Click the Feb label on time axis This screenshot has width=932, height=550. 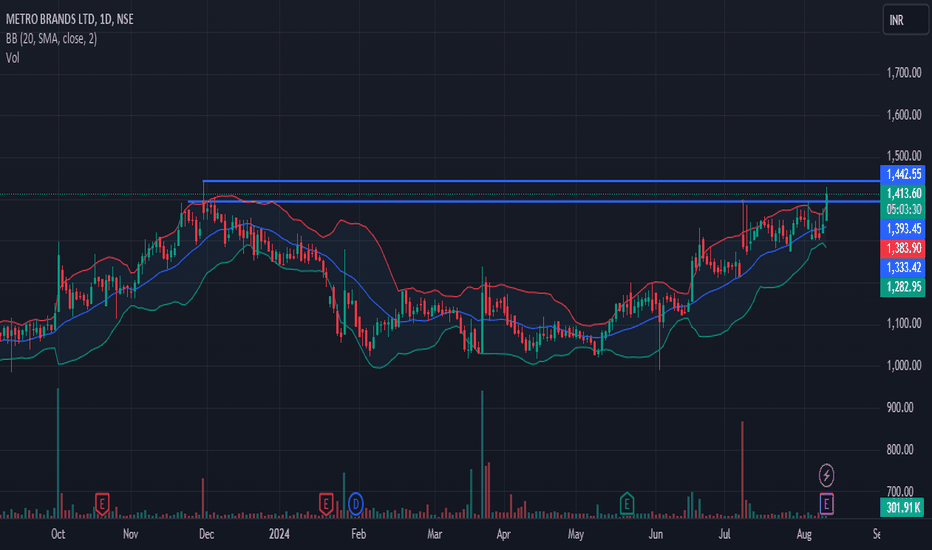tap(358, 534)
